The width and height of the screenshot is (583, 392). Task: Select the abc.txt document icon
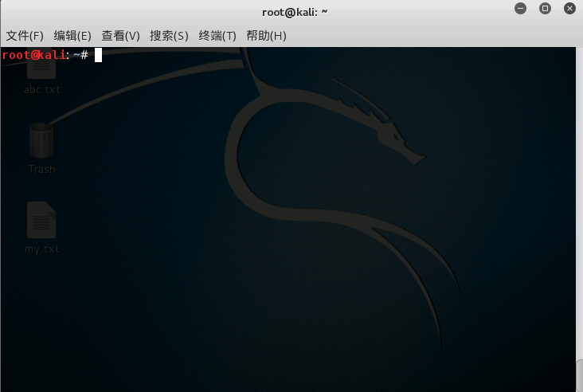[x=41, y=69]
